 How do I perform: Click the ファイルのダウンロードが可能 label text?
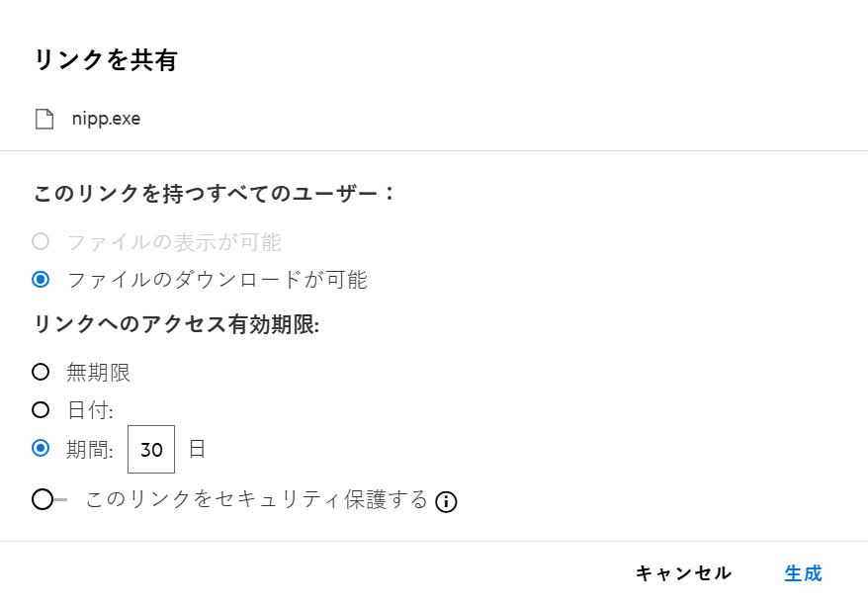[x=217, y=280]
